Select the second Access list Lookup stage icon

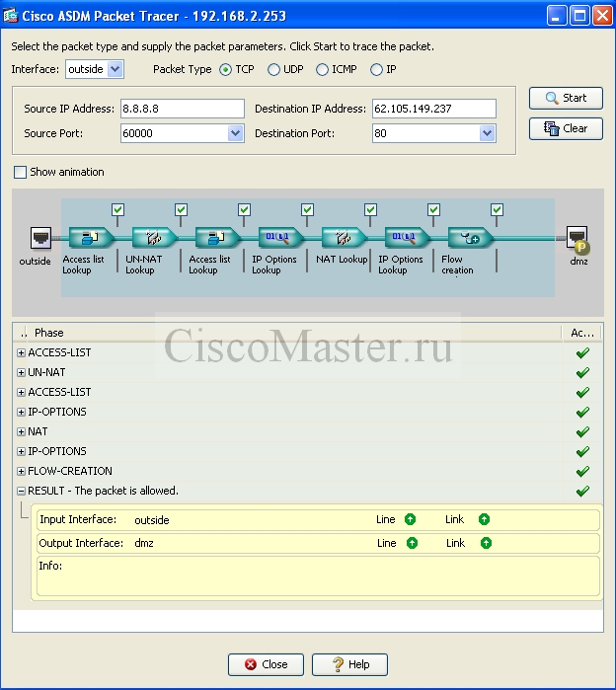tap(217, 238)
